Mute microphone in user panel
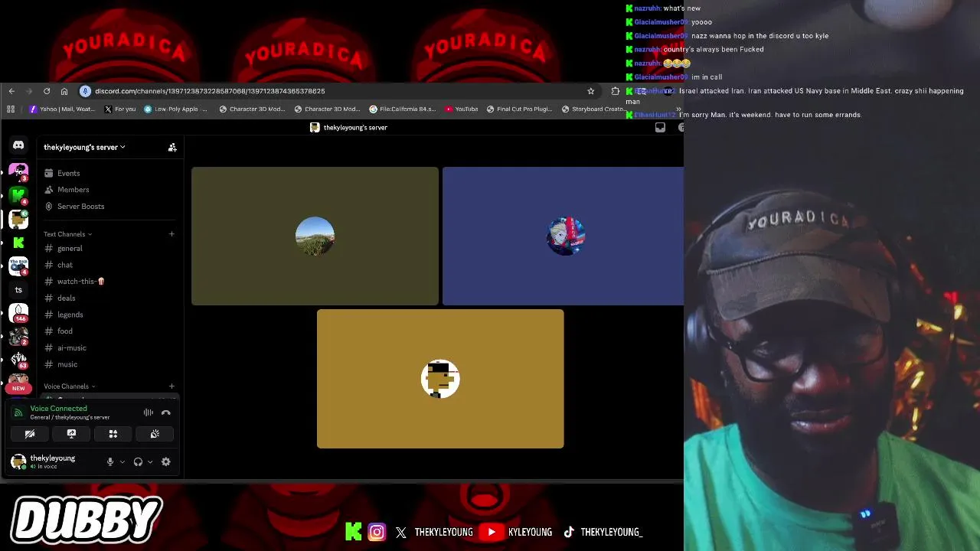 110,461
